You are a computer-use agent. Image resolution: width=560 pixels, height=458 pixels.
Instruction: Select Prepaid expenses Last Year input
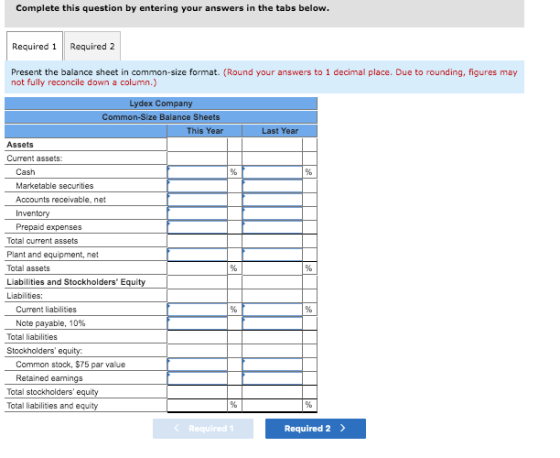pos(272,227)
